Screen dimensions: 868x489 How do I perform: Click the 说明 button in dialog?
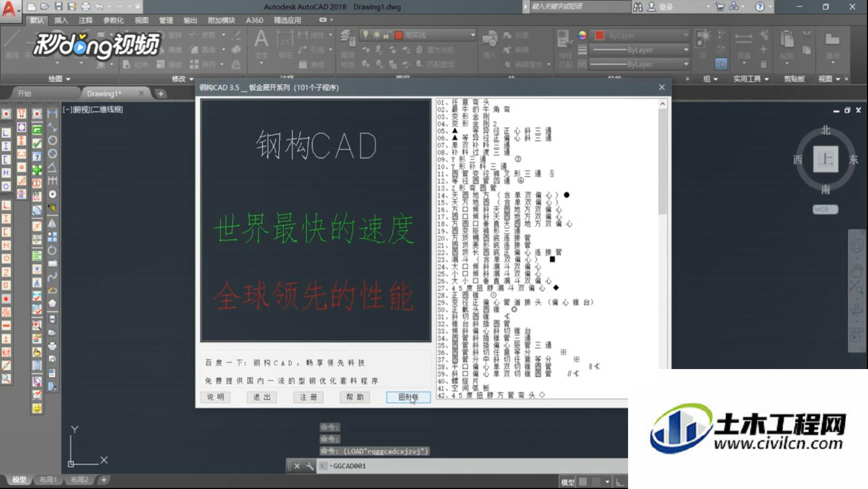pos(216,397)
